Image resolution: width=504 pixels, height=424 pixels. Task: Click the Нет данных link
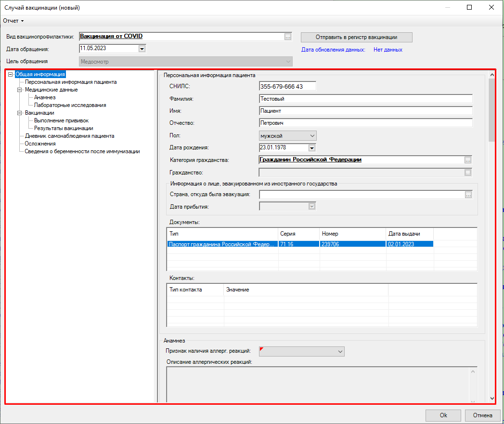click(x=388, y=50)
